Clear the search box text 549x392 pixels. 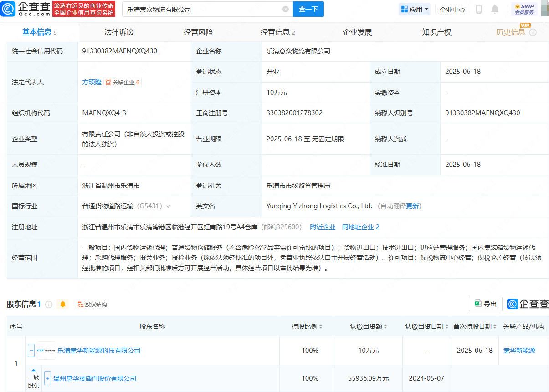tap(286, 9)
